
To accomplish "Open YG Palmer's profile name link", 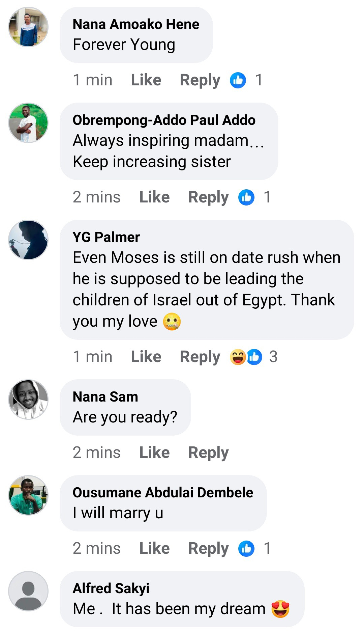I will [x=106, y=237].
